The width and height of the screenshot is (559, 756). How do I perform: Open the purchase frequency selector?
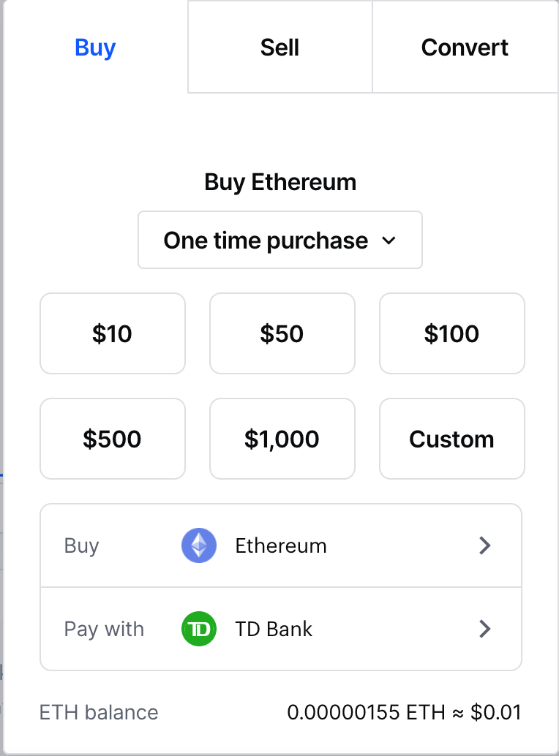coord(280,240)
